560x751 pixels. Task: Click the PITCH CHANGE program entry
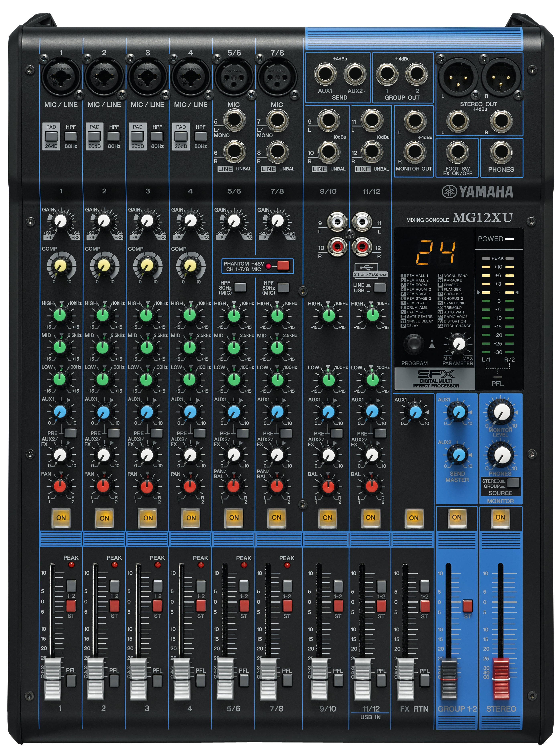[x=455, y=326]
